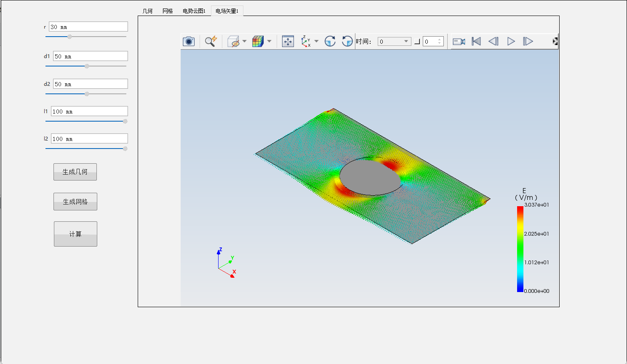627x364 pixels.
Task: Open the visibility options dropdown arrow
Action: point(244,41)
